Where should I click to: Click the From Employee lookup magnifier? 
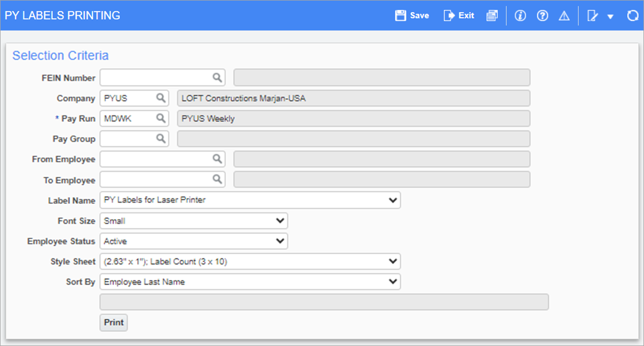217,159
